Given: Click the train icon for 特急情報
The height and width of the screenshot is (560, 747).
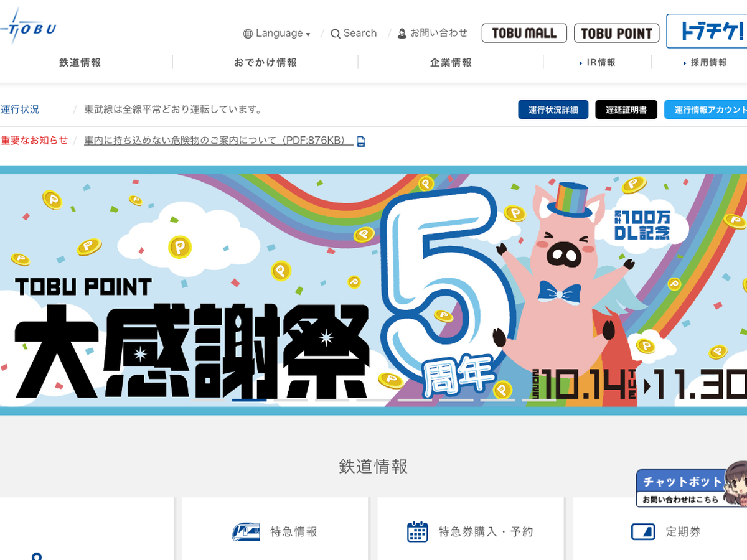Looking at the screenshot, I should pyautogui.click(x=246, y=532).
